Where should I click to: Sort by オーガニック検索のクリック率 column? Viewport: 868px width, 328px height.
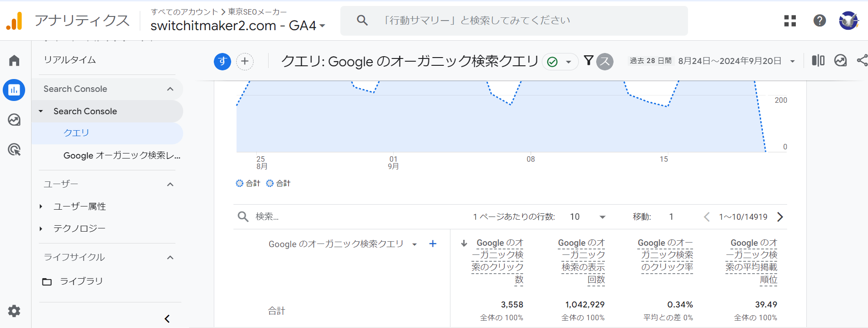(x=666, y=255)
